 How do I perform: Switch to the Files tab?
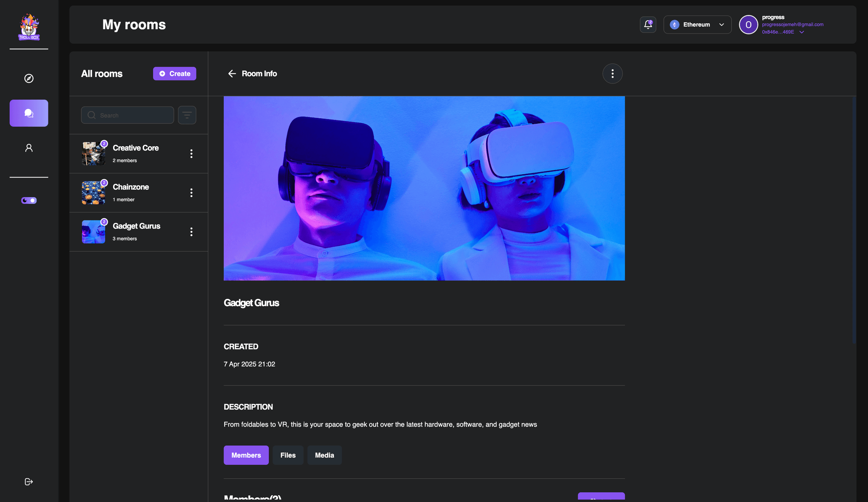pyautogui.click(x=288, y=455)
